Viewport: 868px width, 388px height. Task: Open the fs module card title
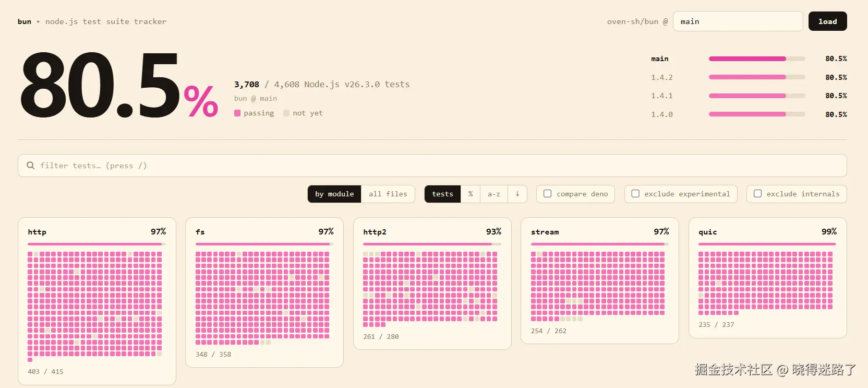point(200,232)
